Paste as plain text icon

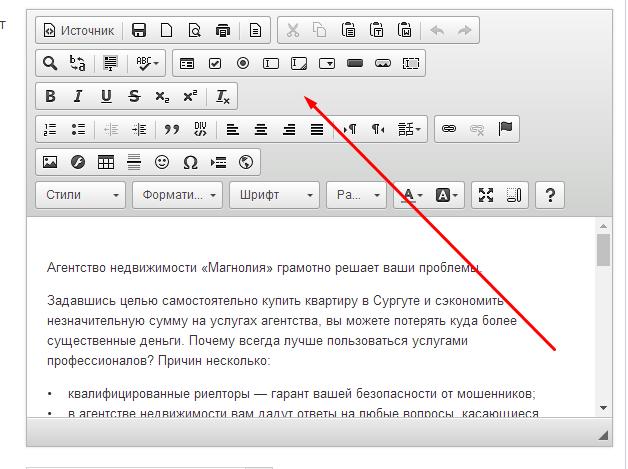coord(376,30)
